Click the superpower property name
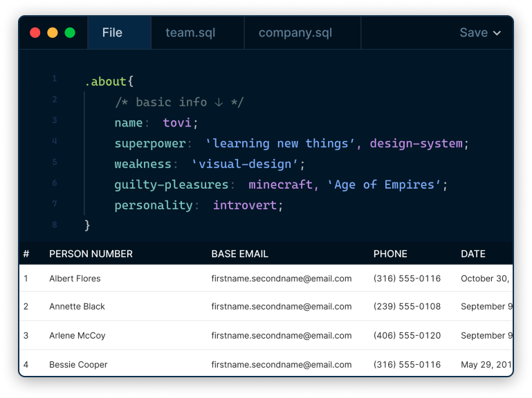Viewport: 532px width, 398px height. [150, 144]
